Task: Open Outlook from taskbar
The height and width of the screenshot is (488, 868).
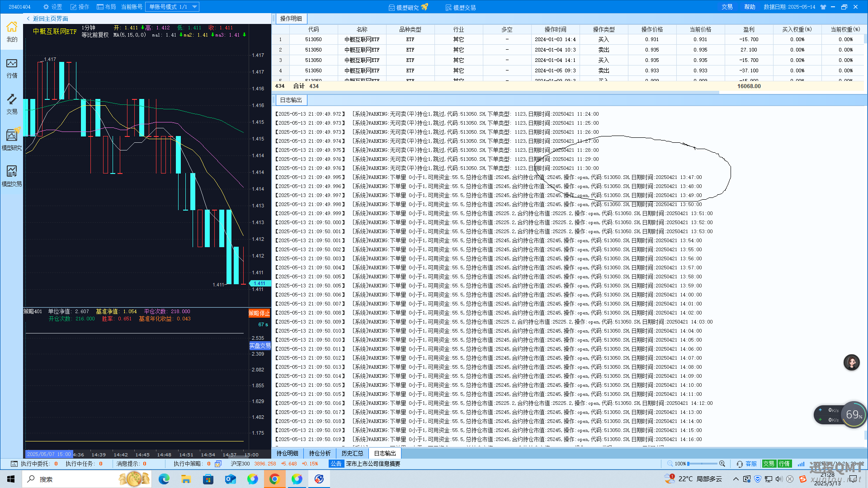Action: pyautogui.click(x=230, y=479)
